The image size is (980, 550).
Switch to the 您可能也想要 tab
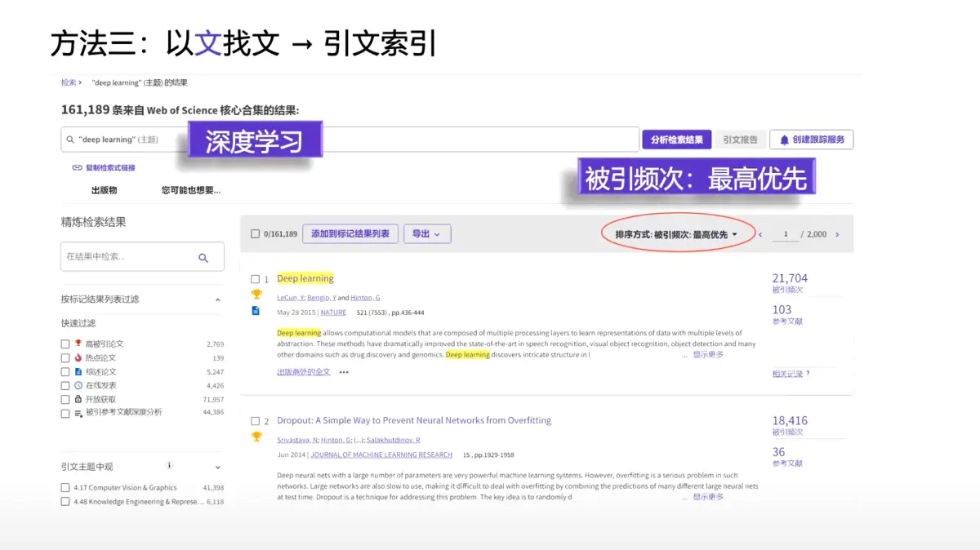tap(191, 190)
